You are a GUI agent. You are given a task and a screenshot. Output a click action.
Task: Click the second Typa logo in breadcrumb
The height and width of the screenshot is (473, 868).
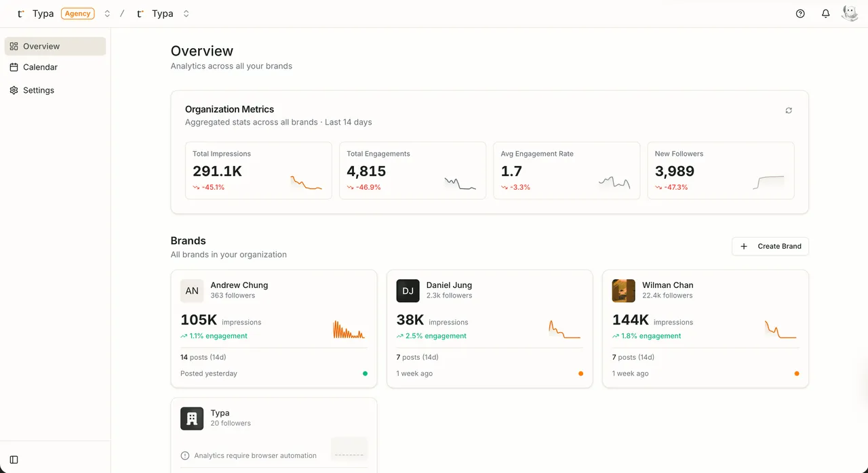pyautogui.click(x=140, y=14)
